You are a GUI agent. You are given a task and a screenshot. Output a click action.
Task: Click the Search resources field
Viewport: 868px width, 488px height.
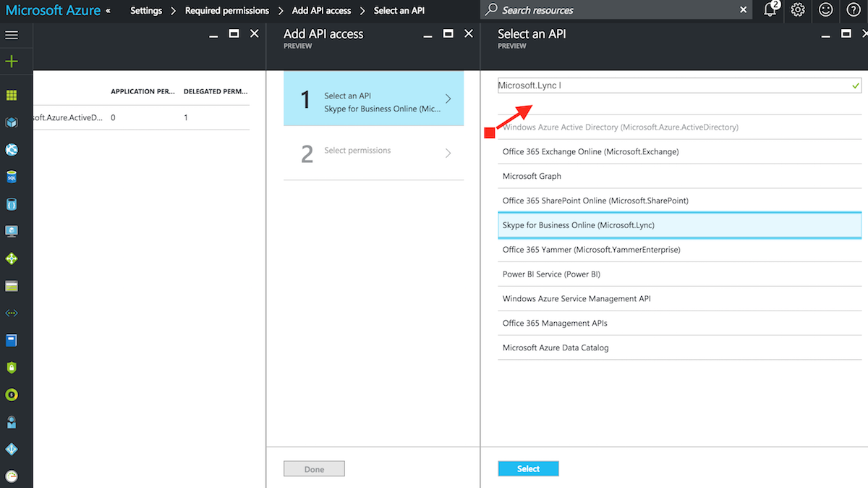click(x=615, y=10)
